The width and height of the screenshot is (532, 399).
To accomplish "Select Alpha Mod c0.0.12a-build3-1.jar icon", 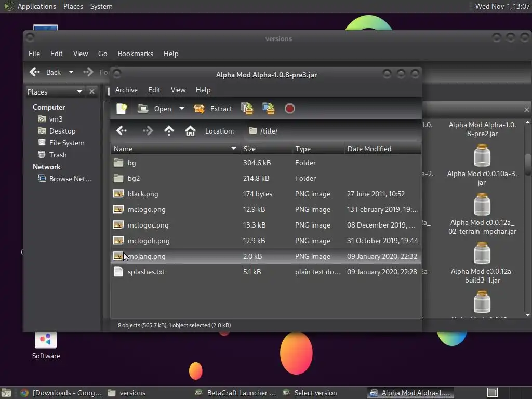I will [482, 253].
